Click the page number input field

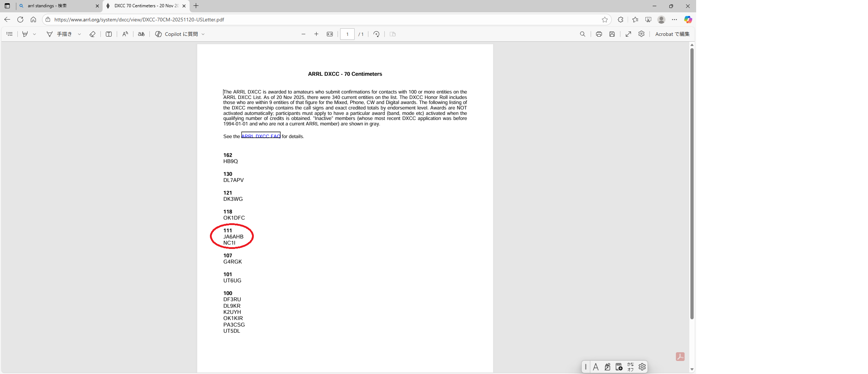(347, 34)
